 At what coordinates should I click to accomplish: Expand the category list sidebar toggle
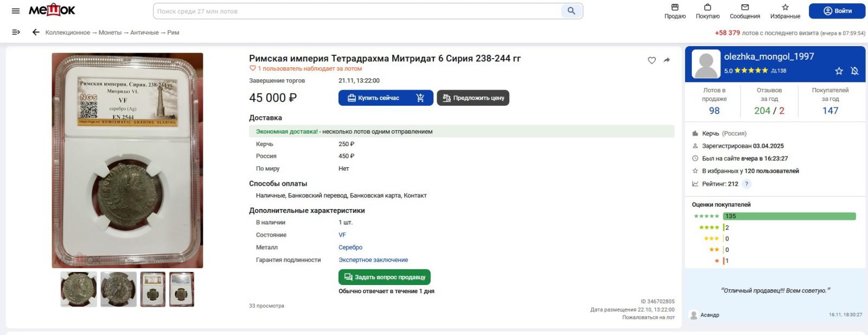(x=16, y=33)
